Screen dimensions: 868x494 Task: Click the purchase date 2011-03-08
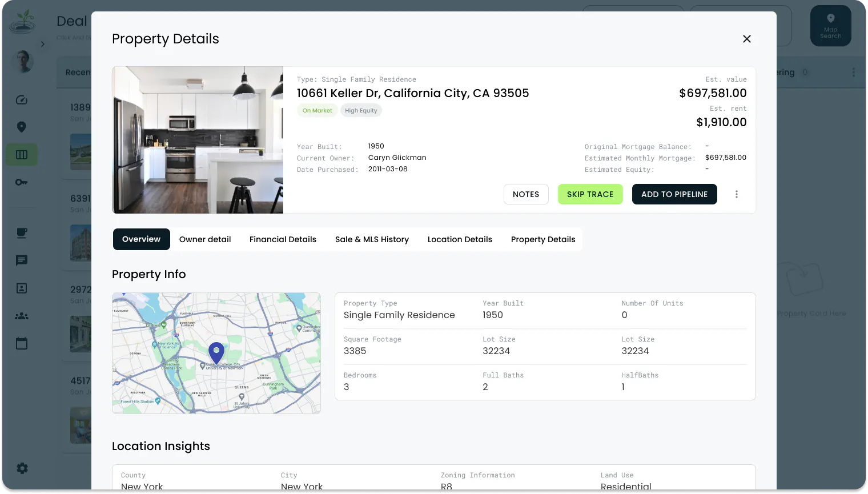[x=388, y=169]
